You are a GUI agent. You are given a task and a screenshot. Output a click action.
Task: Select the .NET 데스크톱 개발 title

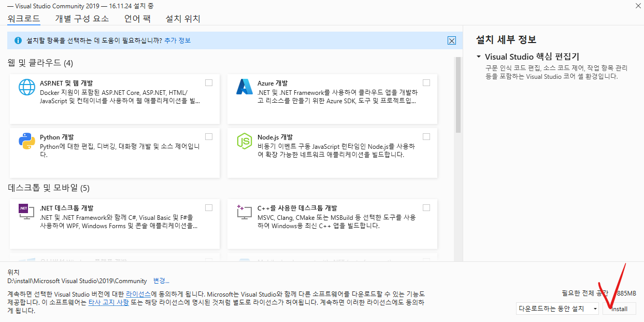[x=67, y=208]
